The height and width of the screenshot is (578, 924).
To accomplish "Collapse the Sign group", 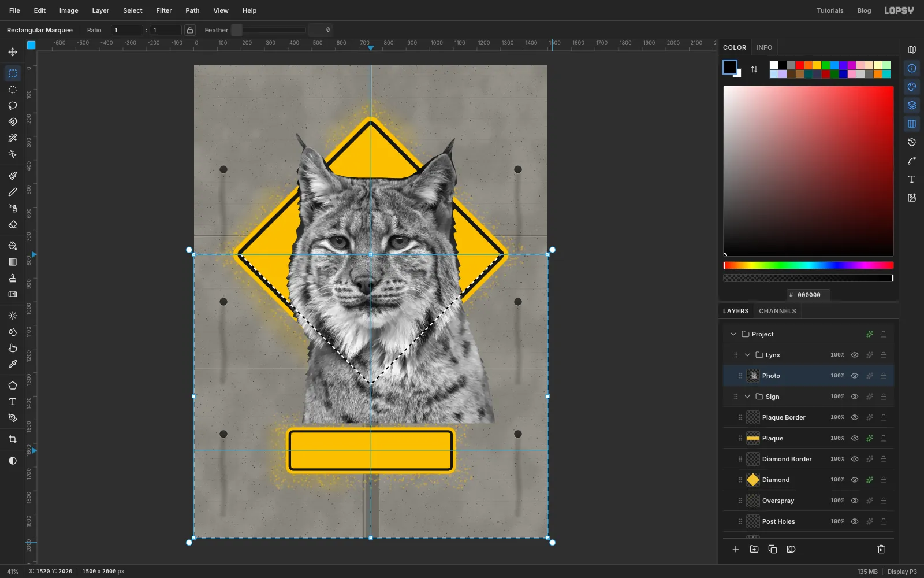I will (747, 397).
